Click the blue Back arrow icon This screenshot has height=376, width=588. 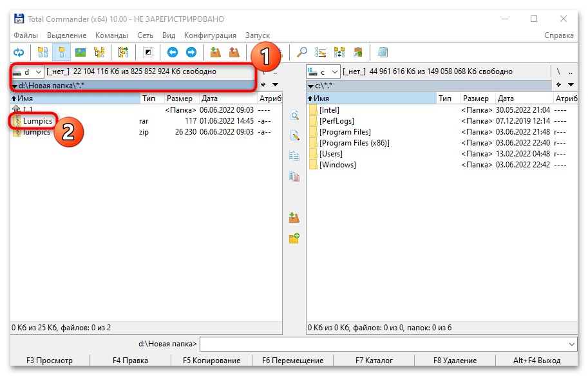pos(172,52)
